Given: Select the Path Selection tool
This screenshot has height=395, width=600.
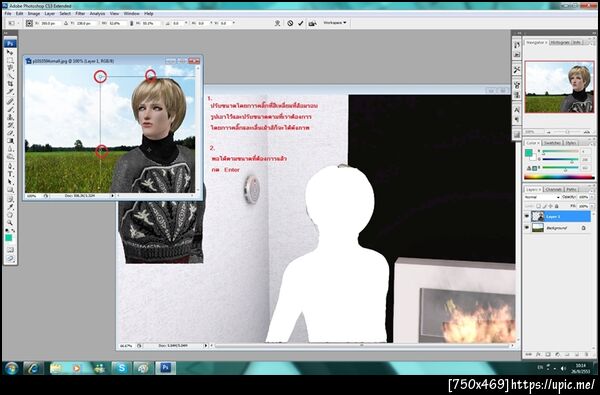Looking at the screenshot, I should tap(10, 181).
